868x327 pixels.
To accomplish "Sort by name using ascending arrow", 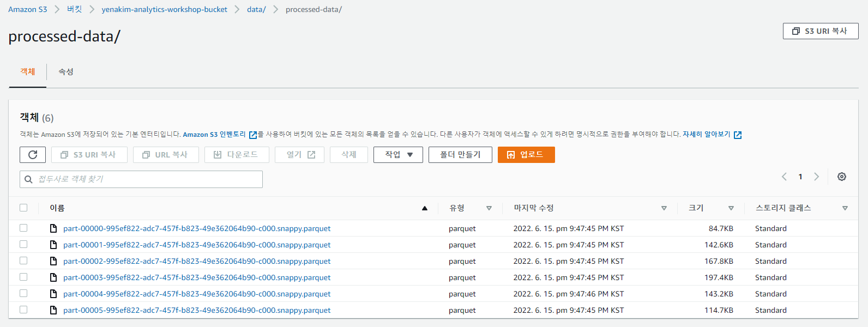I will click(425, 208).
